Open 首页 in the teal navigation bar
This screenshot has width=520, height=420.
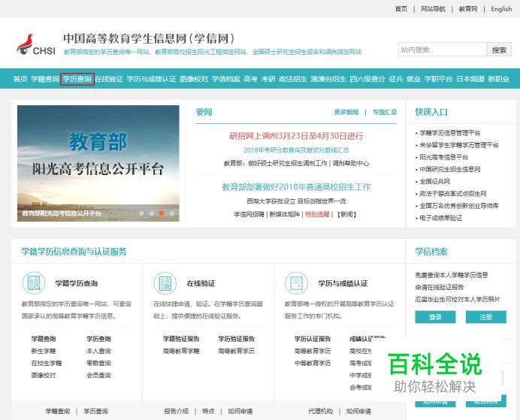click(x=20, y=79)
